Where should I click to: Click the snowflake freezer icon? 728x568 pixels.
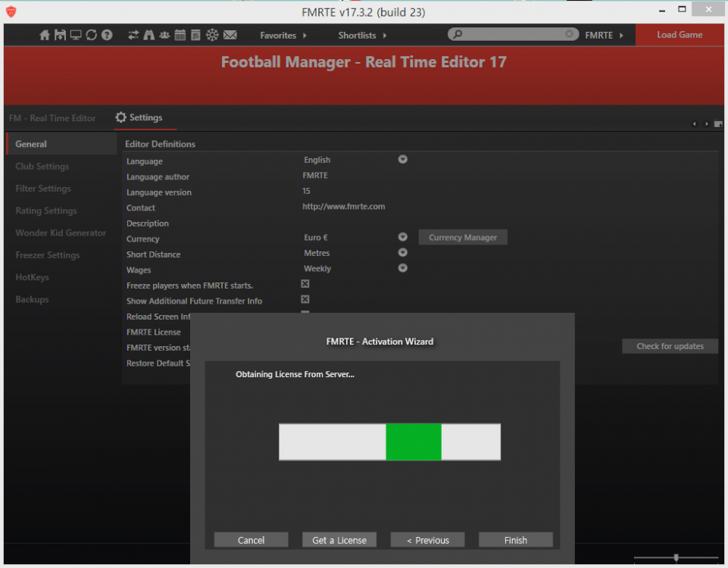[212, 35]
